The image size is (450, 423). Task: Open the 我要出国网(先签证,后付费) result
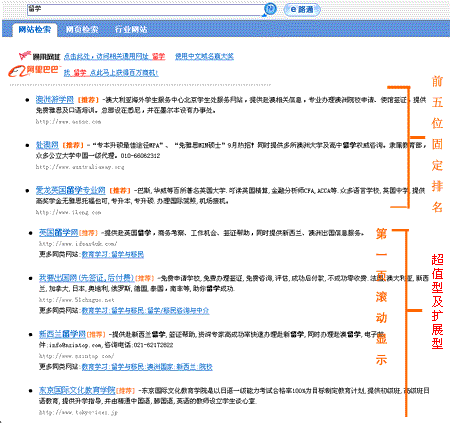point(86,277)
